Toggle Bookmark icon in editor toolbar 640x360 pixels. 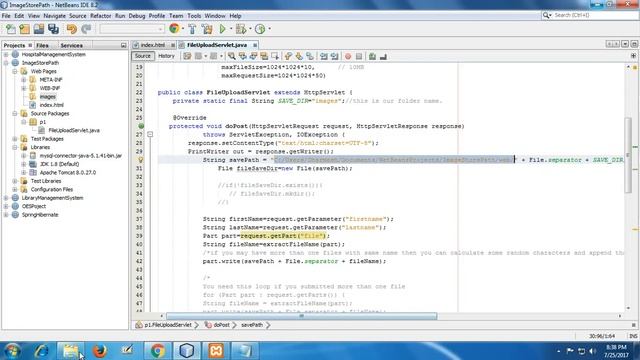click(310, 56)
